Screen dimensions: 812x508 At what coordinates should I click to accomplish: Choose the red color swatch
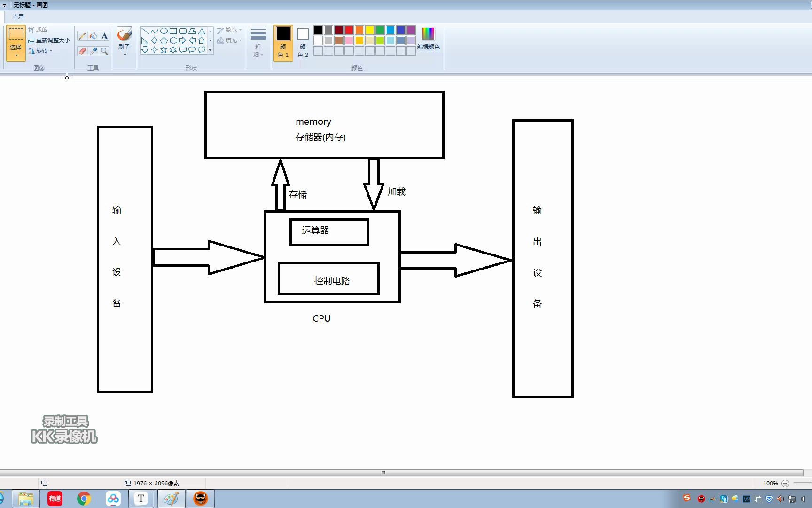(x=349, y=30)
